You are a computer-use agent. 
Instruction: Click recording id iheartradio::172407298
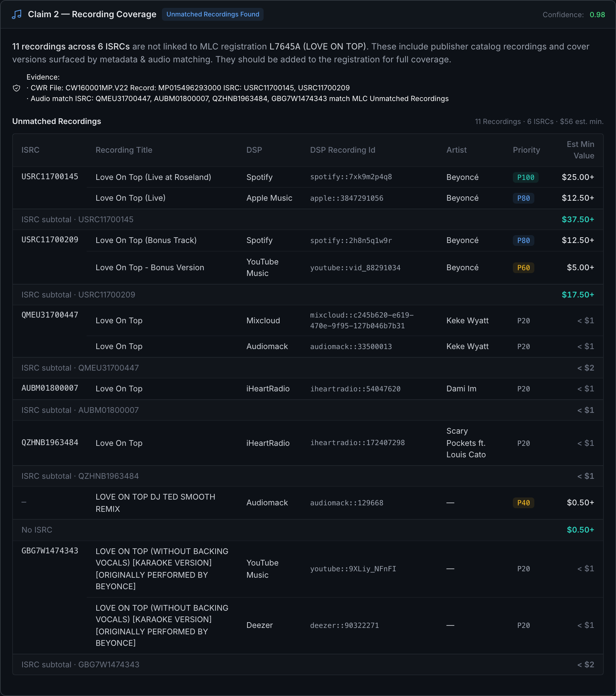coord(357,443)
